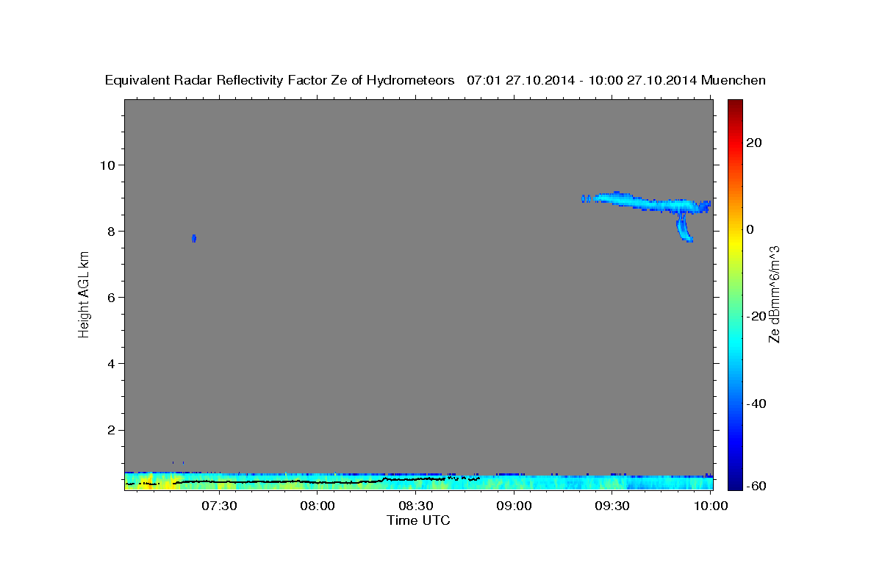Click the '08:30' time tick label

coord(416,506)
